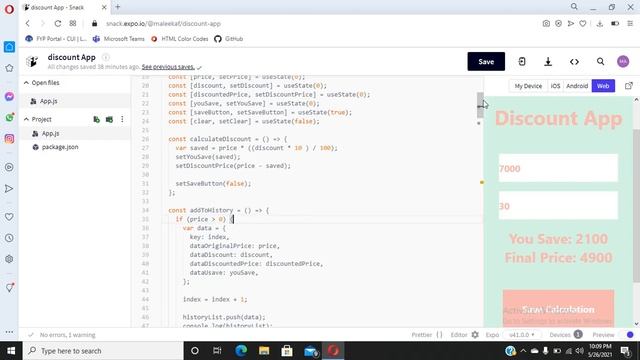The height and width of the screenshot is (360, 640).
Task: Open Speed Dial grid icon
Action: click(x=73, y=24)
